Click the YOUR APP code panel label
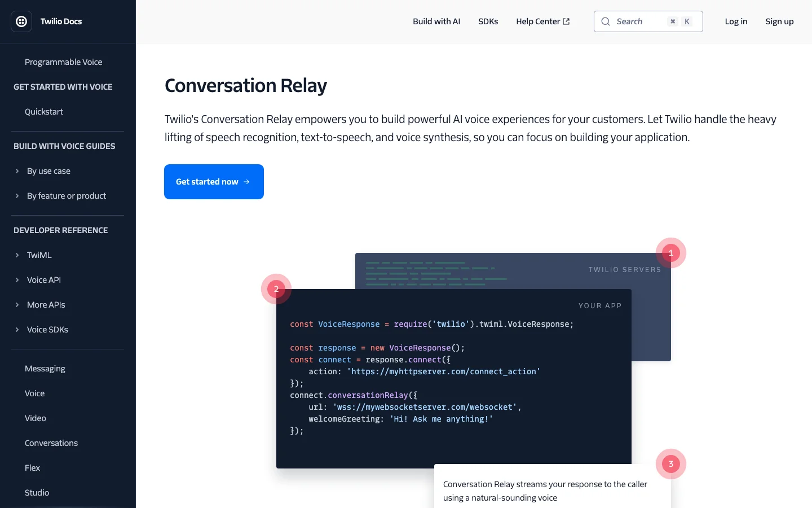 pyautogui.click(x=600, y=306)
